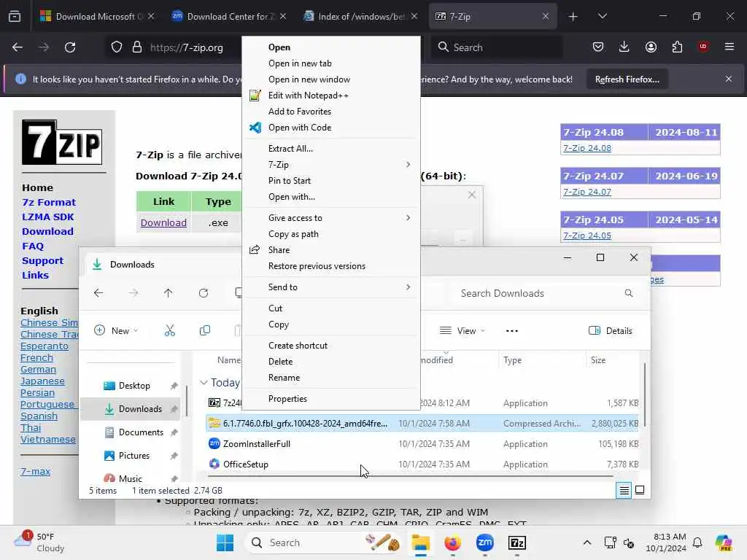Screen dimensions: 747x560
Task: Open the 7-max link
Action: point(35,472)
